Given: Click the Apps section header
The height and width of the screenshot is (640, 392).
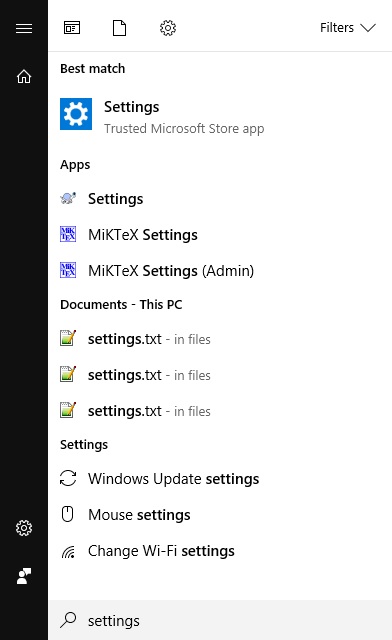Looking at the screenshot, I should point(75,165).
